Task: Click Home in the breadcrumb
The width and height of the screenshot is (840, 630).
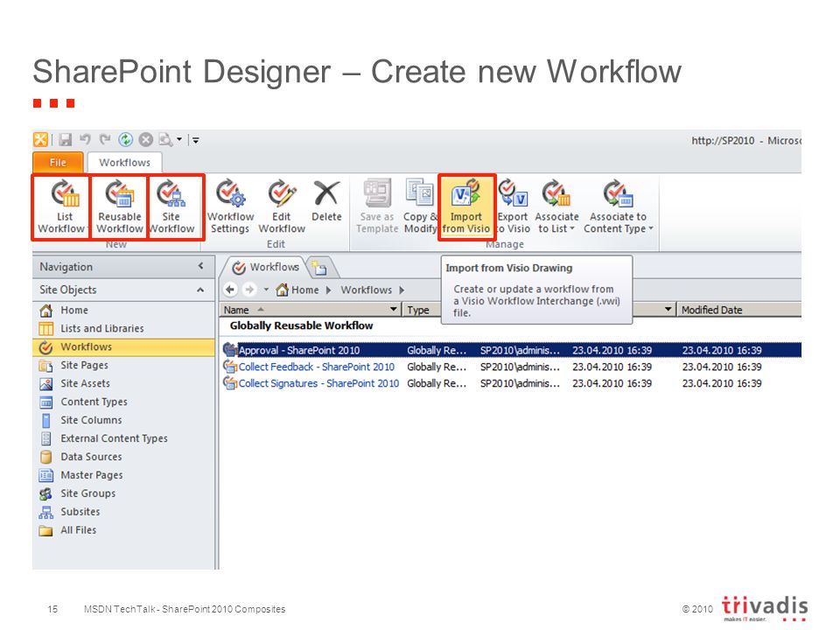Action: (304, 290)
